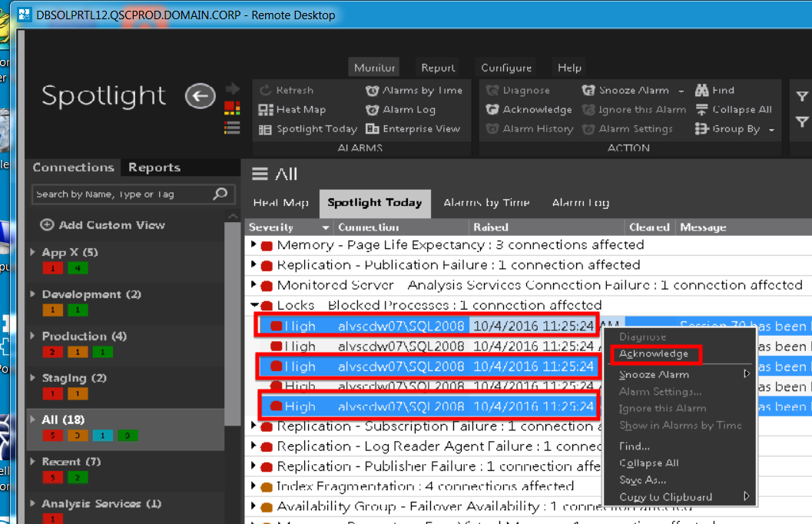Click Acknowledge in the ribbon Action group

[529, 110]
